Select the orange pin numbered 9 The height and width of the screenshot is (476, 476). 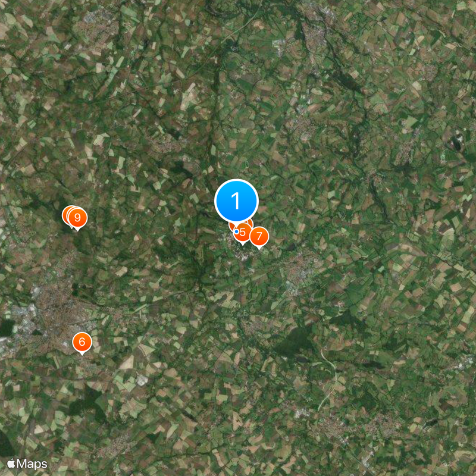78,218
